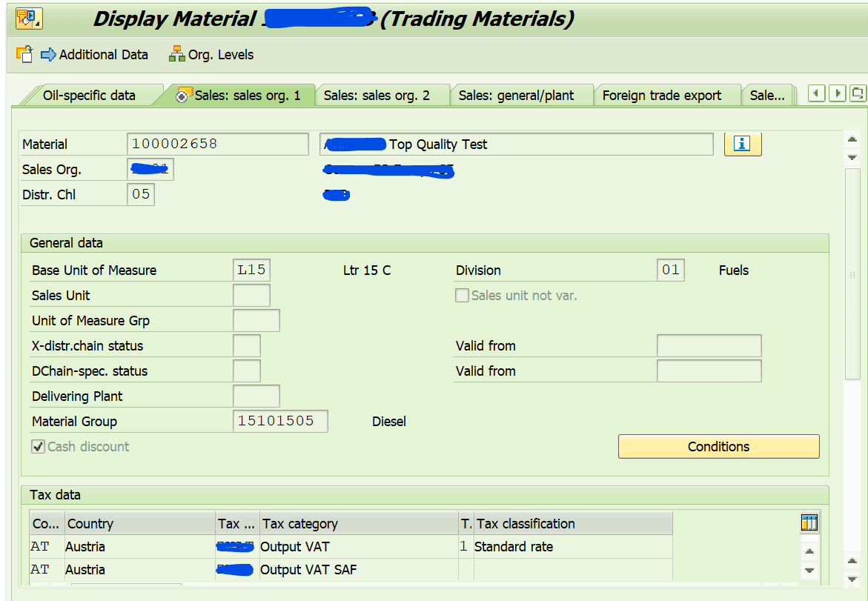Open table layout settings in Tax data grid
The height and width of the screenshot is (601, 868).
pos(809,522)
